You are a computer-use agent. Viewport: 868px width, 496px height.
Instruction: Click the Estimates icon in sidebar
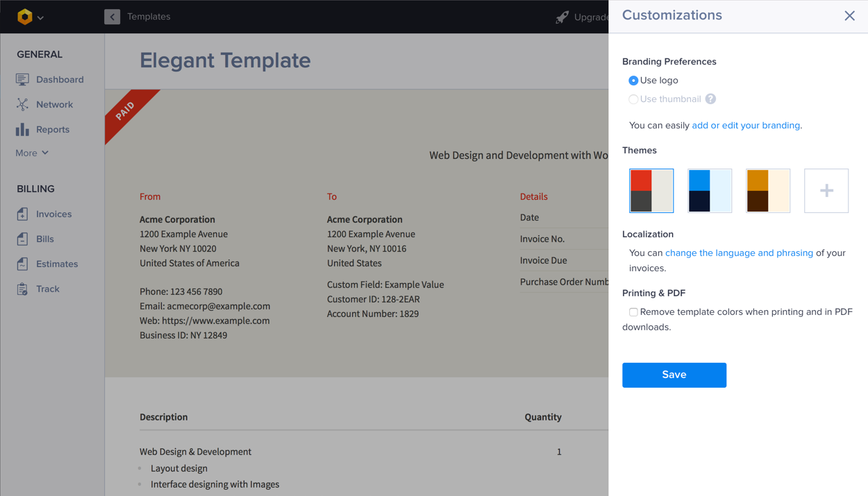22,264
